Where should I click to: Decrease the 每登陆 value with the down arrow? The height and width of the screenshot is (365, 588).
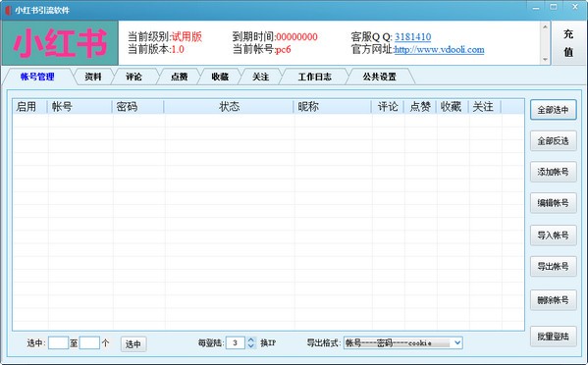pyautogui.click(x=251, y=346)
